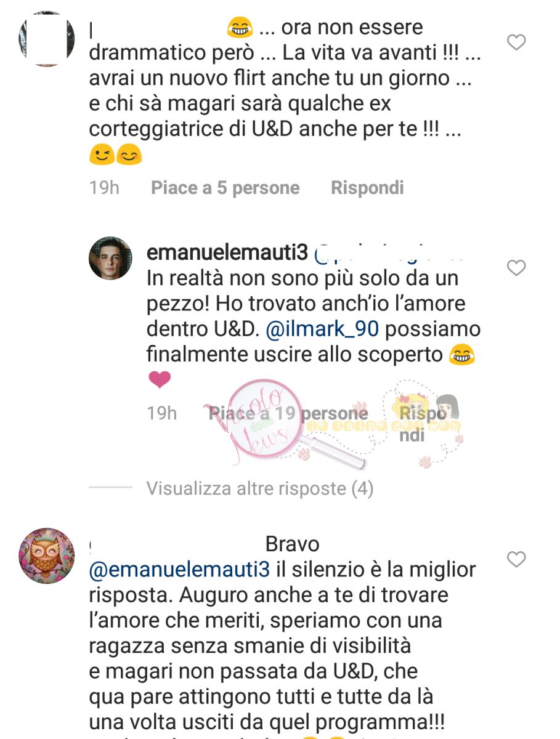Screen dimensions: 560x739
Task: Open emanuelemauti3's profile photo
Action: (x=111, y=258)
